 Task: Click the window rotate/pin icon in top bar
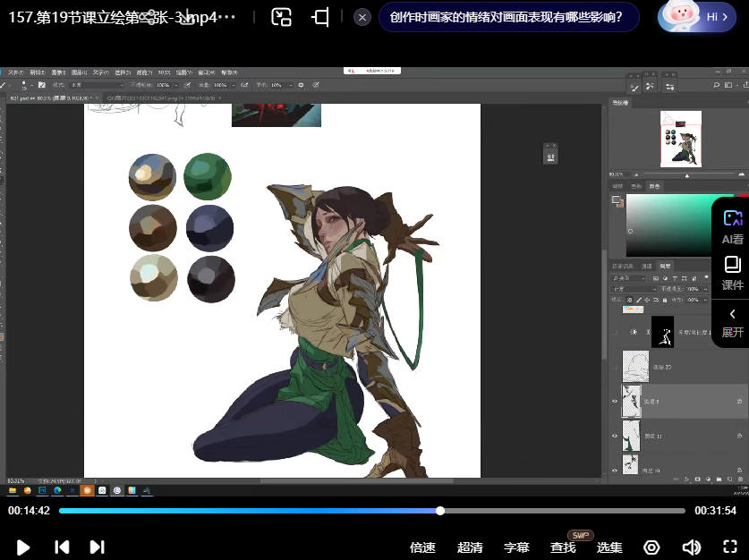pos(320,17)
